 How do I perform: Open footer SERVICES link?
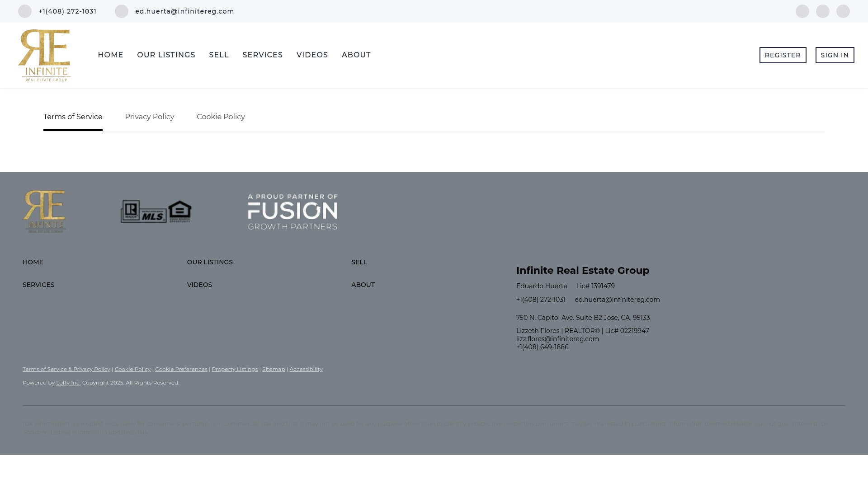(38, 285)
